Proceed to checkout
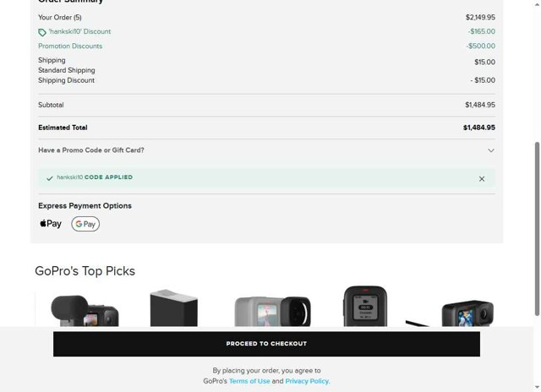Screen dimensions: 541x392 (266, 344)
